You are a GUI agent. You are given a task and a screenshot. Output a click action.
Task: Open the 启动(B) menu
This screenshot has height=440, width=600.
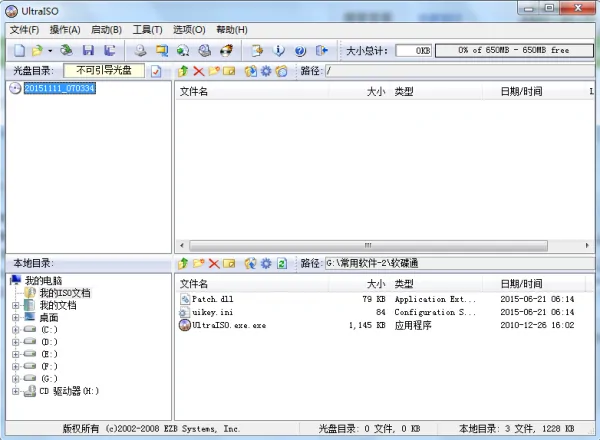(x=106, y=30)
